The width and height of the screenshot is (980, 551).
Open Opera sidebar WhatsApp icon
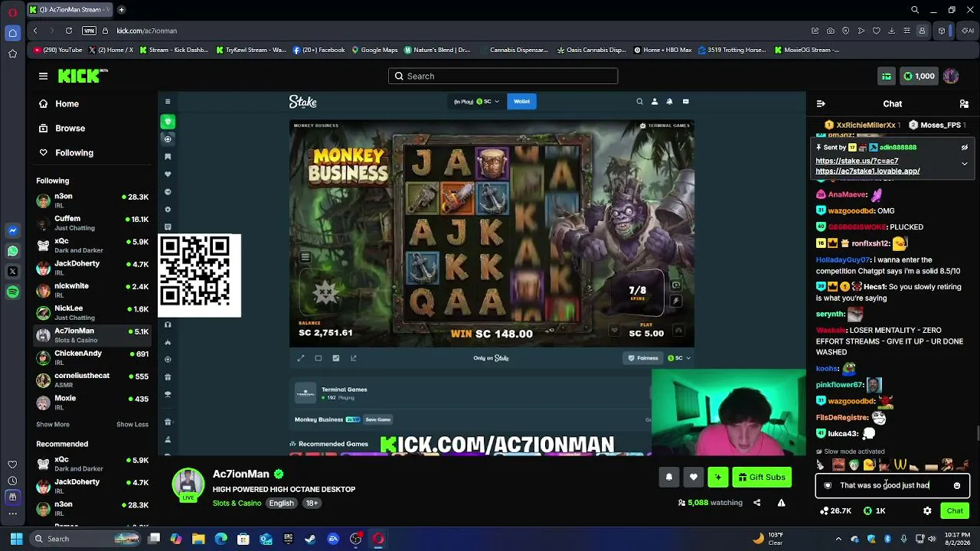point(12,251)
